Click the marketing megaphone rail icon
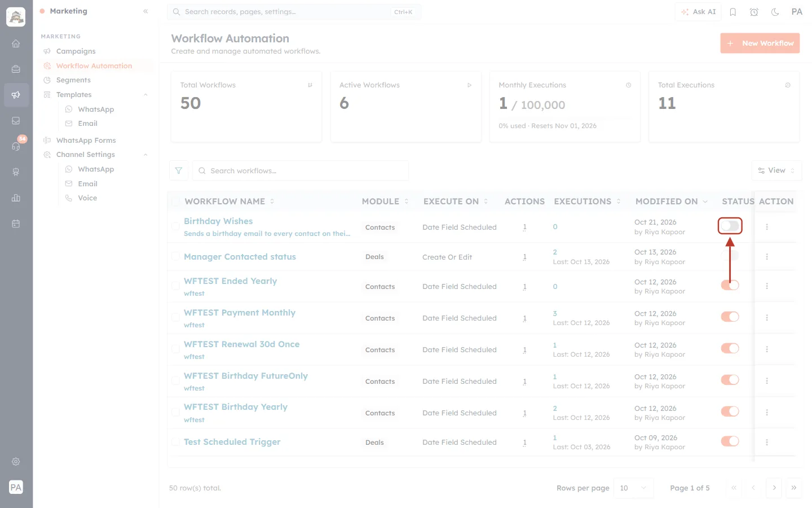Viewport: 812px width, 508px height. (x=16, y=95)
